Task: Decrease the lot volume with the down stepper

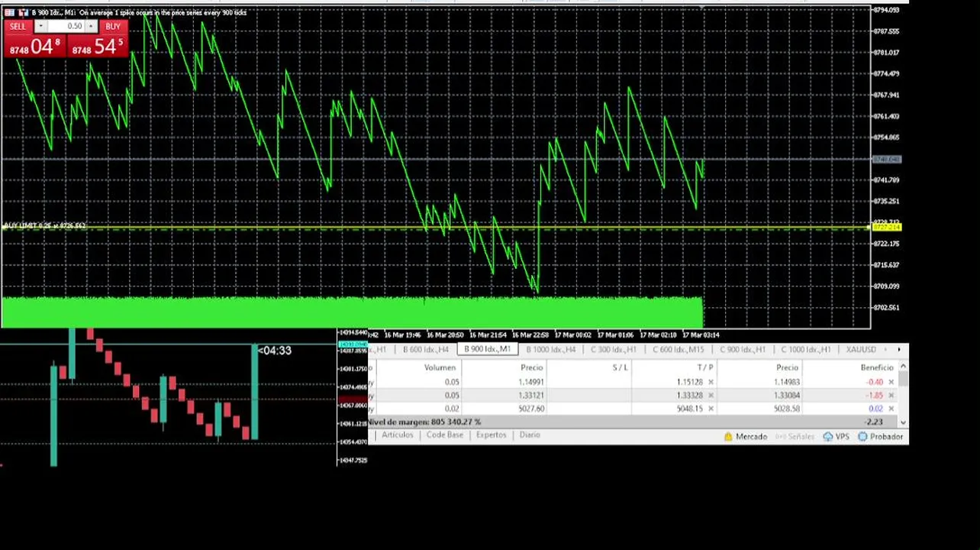Action: pyautogui.click(x=40, y=27)
